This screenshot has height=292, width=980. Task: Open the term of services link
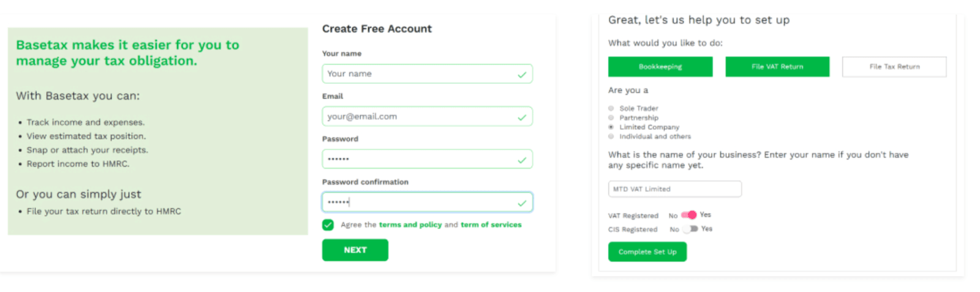491,225
